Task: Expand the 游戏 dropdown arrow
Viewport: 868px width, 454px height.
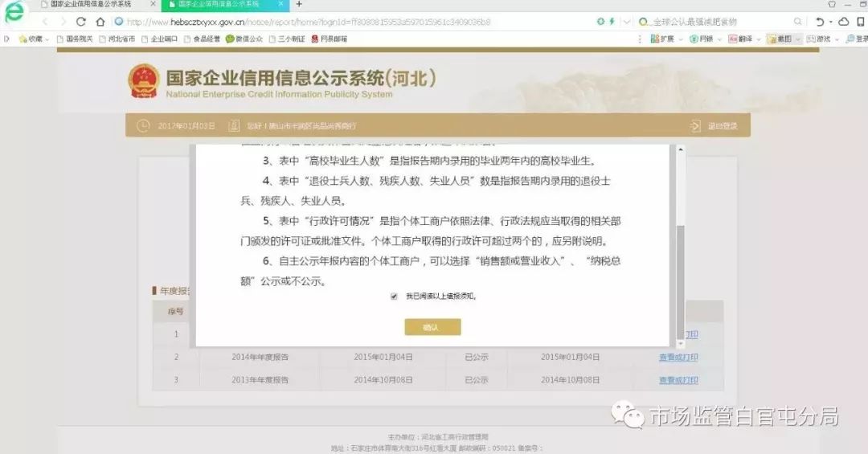Action: pyautogui.click(x=837, y=39)
